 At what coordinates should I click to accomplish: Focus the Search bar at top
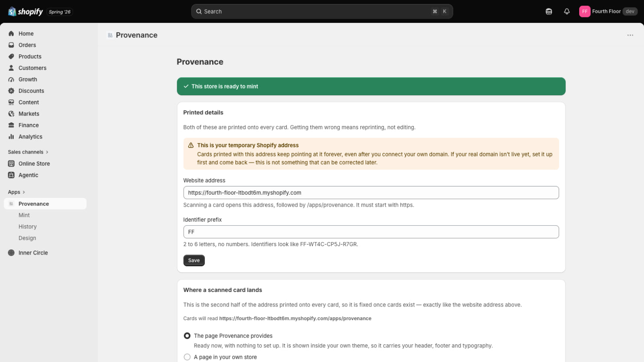[322, 11]
